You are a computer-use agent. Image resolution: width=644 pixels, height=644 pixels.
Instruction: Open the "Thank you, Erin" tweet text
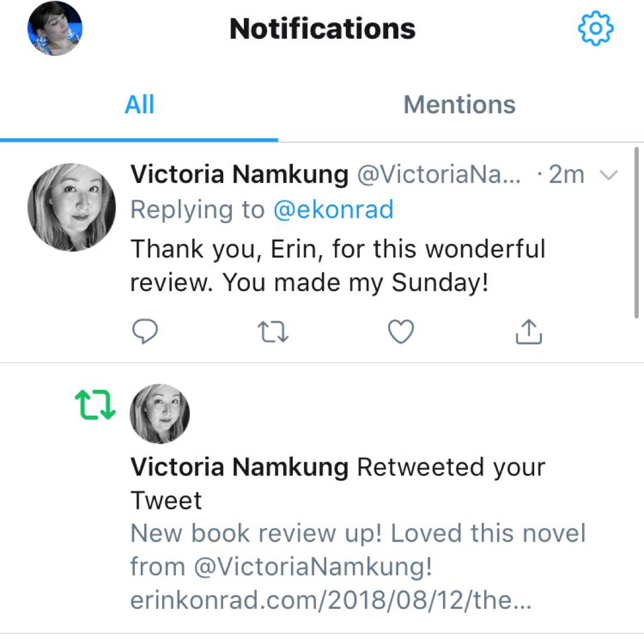pos(338,265)
